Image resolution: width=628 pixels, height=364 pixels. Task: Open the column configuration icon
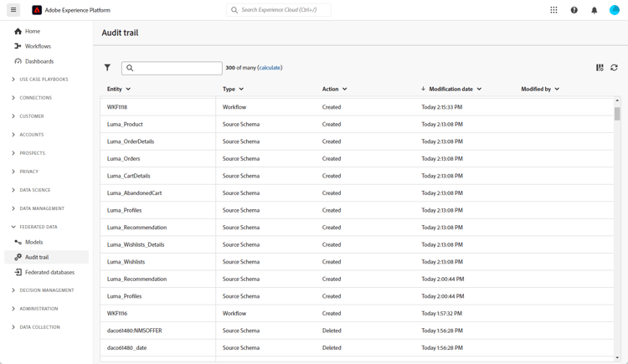click(x=600, y=68)
